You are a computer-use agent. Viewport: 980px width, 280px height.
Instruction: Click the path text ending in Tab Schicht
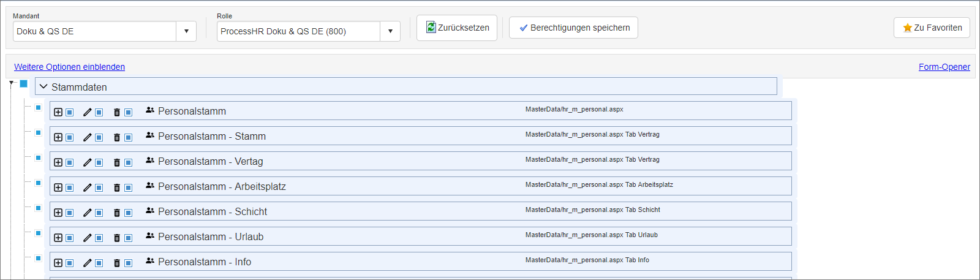[x=593, y=210]
